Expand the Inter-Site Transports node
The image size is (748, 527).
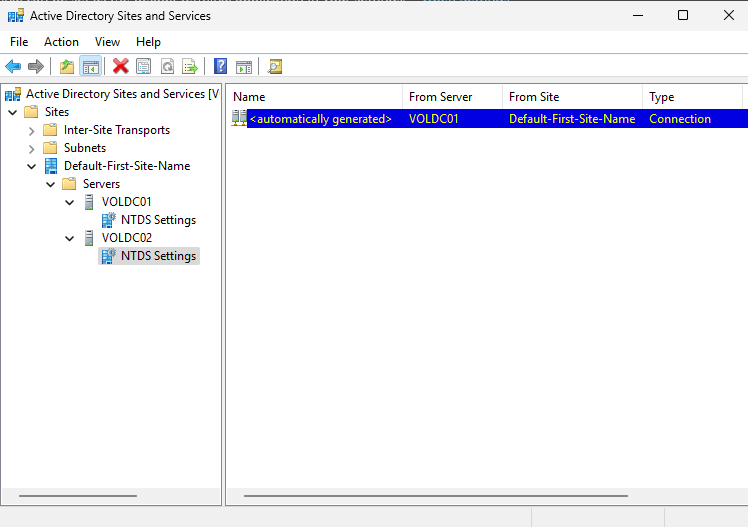click(32, 130)
